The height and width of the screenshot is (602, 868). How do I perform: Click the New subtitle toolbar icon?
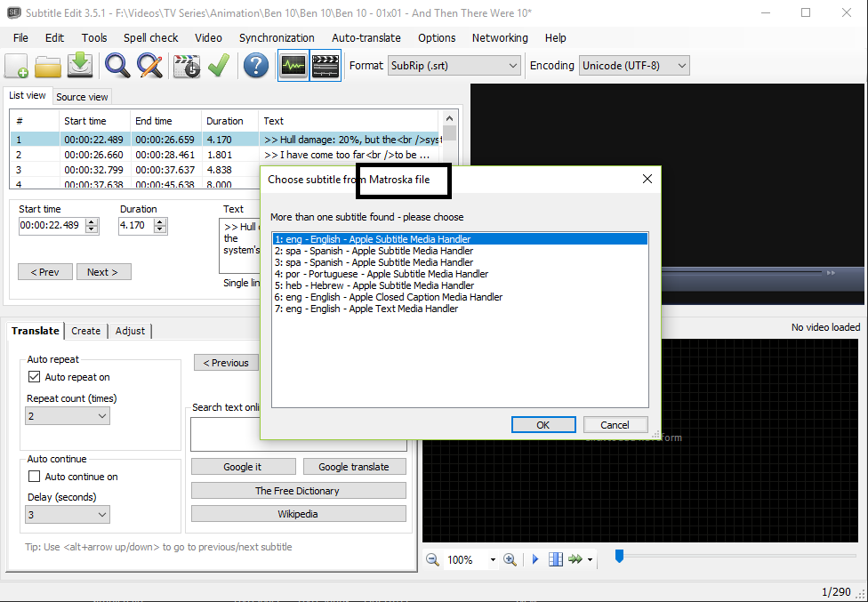click(17, 66)
